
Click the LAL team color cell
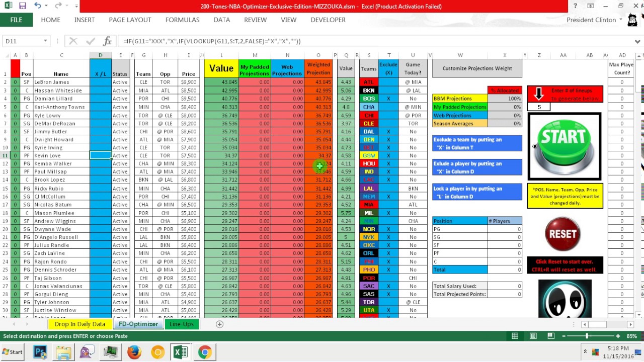(369, 189)
